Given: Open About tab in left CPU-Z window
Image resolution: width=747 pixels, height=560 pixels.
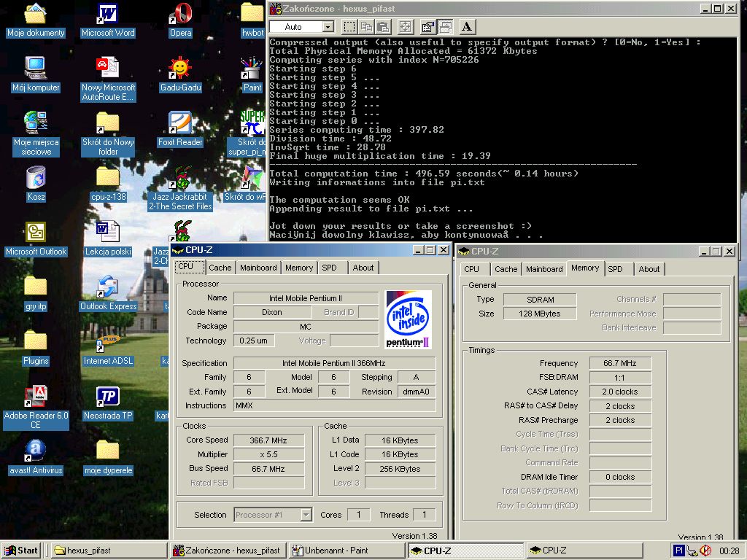Looking at the screenshot, I should pyautogui.click(x=363, y=268).
